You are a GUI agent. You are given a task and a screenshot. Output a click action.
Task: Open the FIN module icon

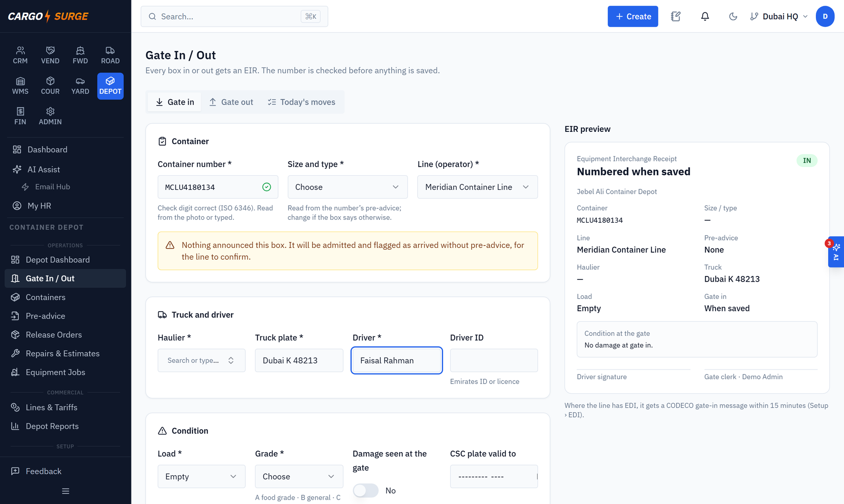(20, 116)
